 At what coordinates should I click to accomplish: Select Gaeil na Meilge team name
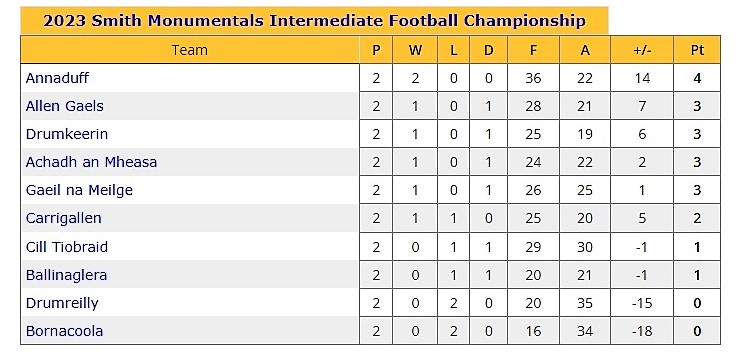[x=79, y=190]
